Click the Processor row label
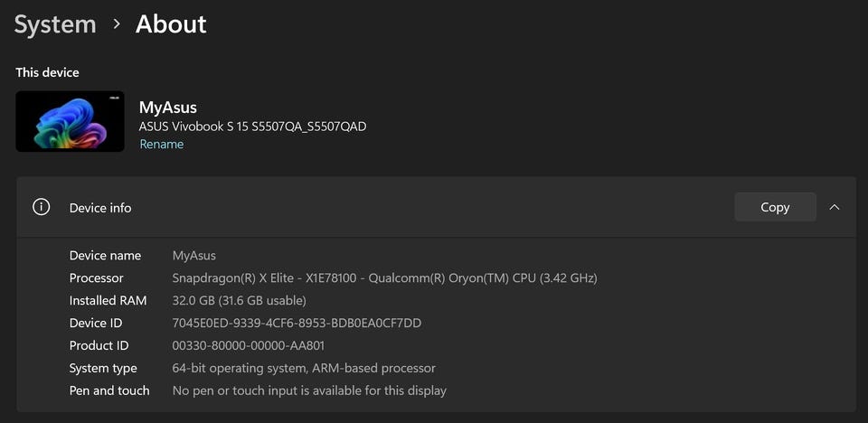The image size is (868, 423). (x=97, y=278)
